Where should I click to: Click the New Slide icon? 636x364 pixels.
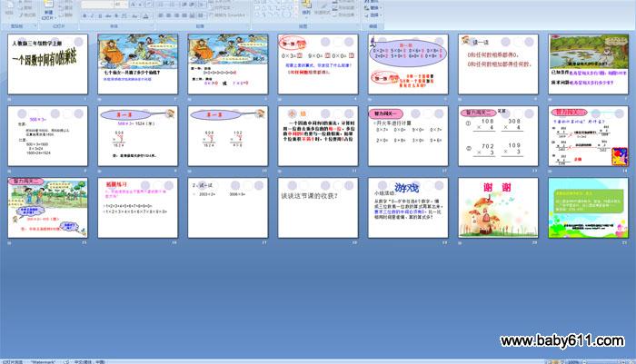(x=45, y=8)
